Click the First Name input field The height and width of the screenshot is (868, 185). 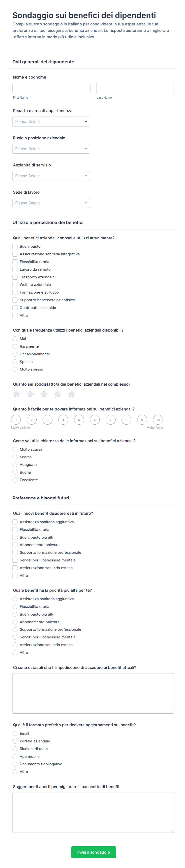pyautogui.click(x=51, y=88)
